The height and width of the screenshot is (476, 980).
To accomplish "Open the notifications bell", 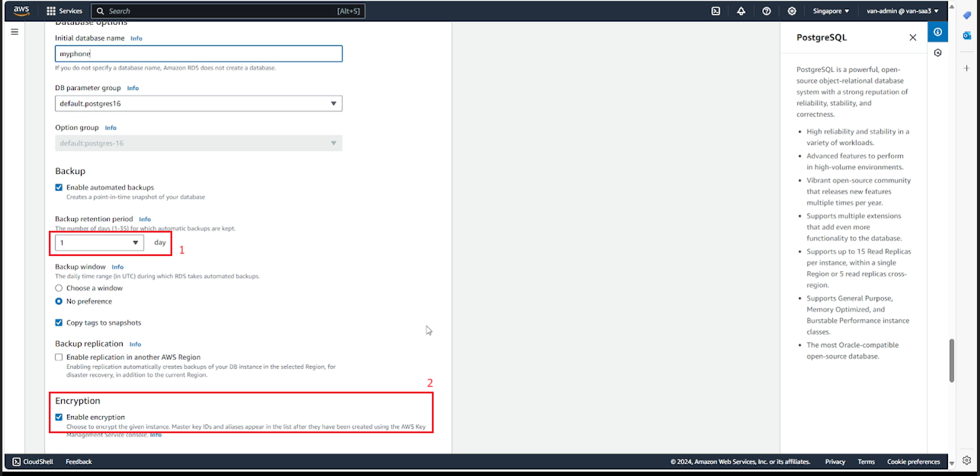I will [x=741, y=11].
